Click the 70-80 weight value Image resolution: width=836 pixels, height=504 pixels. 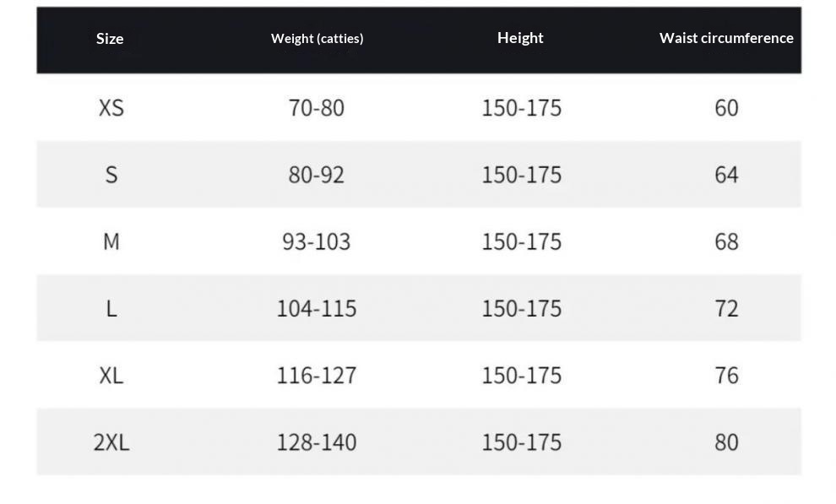pos(317,108)
